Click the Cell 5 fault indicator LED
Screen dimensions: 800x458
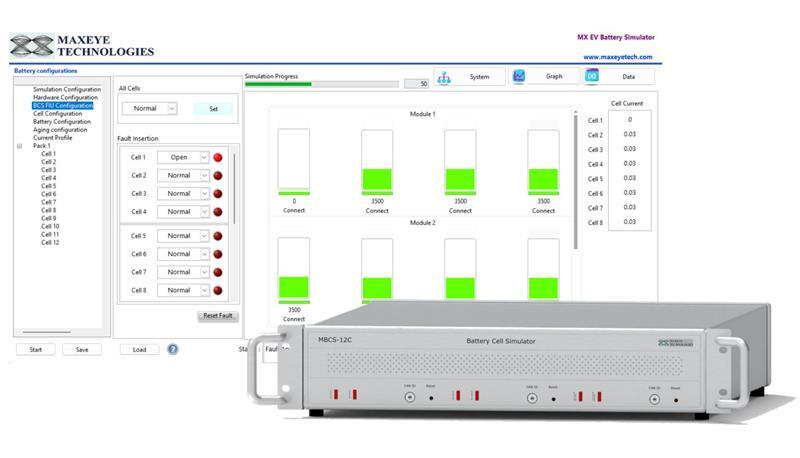pyautogui.click(x=218, y=236)
